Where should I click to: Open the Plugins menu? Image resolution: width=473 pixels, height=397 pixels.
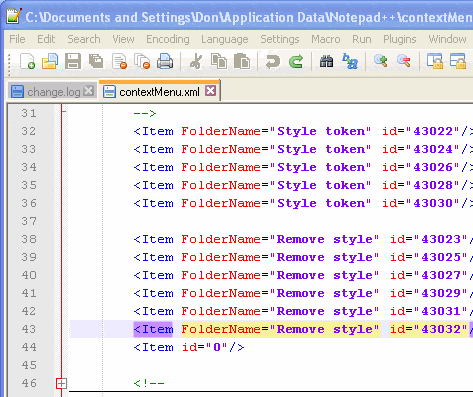point(400,39)
